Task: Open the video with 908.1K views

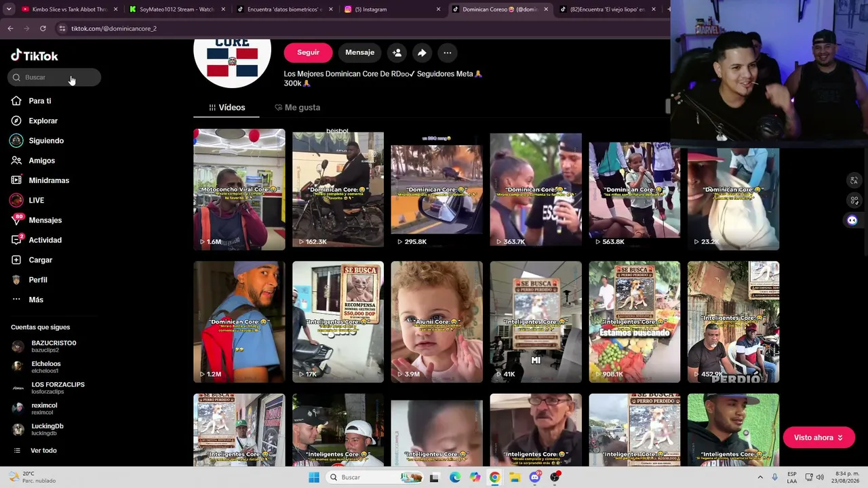Action: coord(635,322)
